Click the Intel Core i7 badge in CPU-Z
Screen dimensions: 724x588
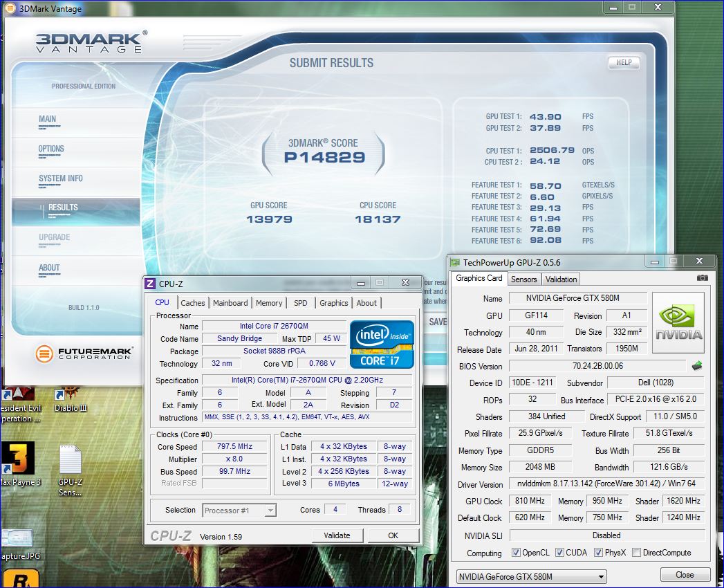click(x=382, y=344)
